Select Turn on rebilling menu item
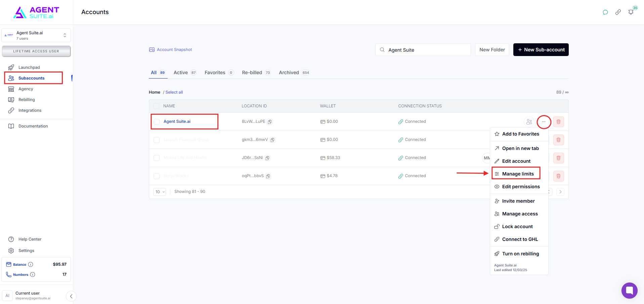 [519, 254]
